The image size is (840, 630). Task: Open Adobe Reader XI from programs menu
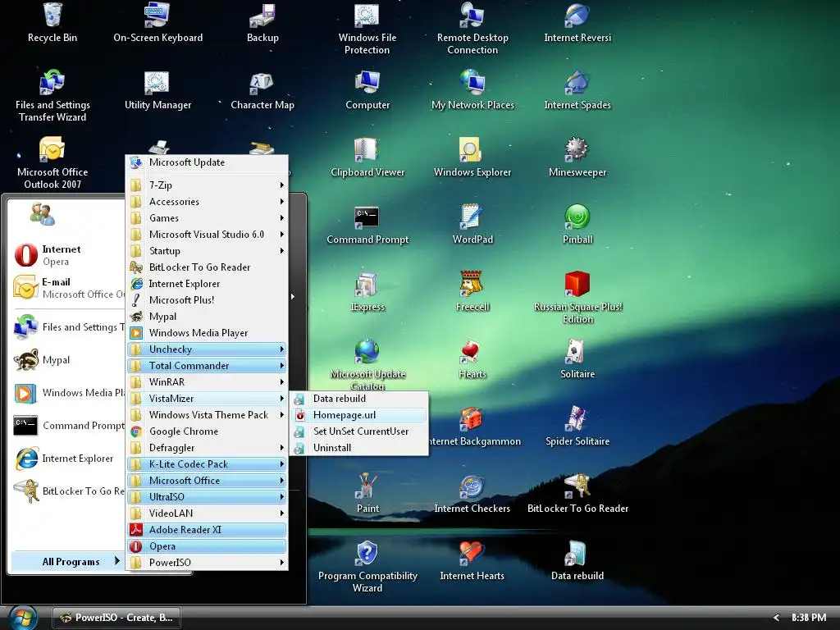pos(207,530)
